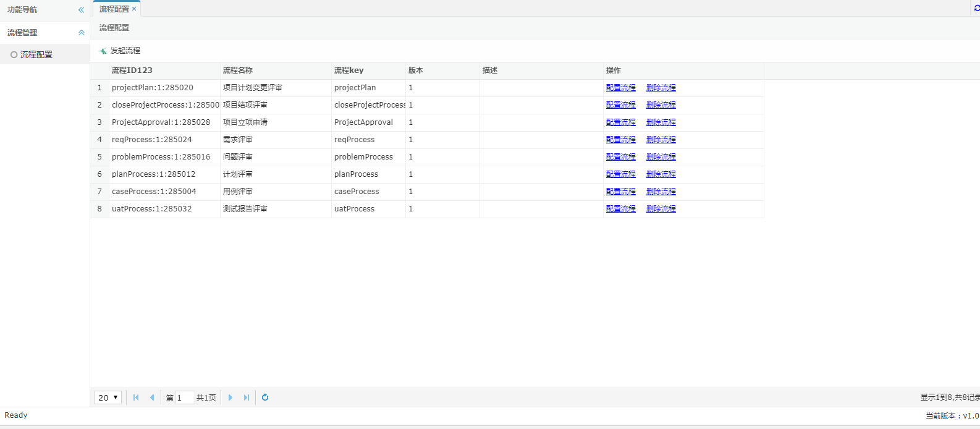Collapse the 流程管理 accordion section
This screenshot has height=429, width=980.
coord(81,33)
